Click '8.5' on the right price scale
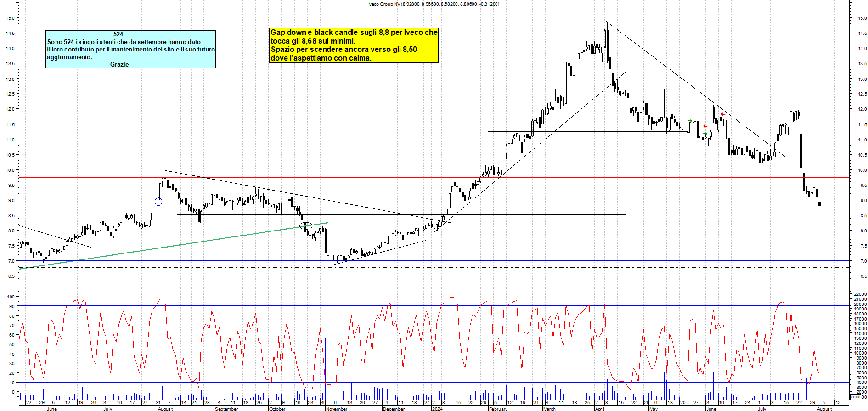The height and width of the screenshot is (411, 868). [x=863, y=216]
